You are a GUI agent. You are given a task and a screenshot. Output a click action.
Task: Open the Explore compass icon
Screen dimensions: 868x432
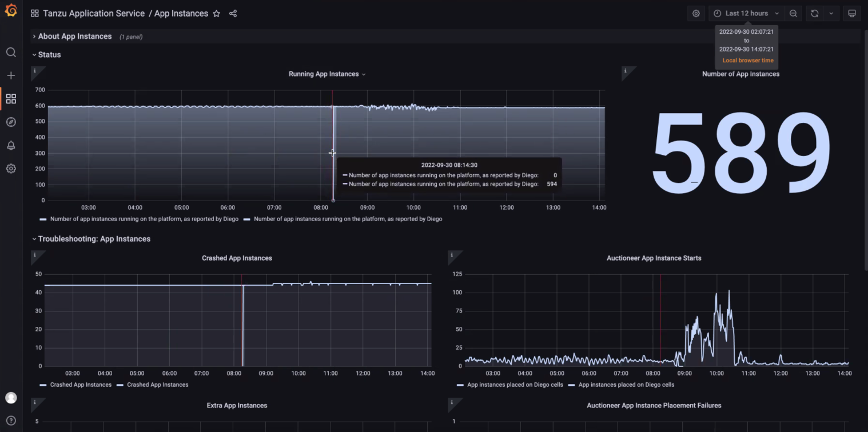(11, 122)
